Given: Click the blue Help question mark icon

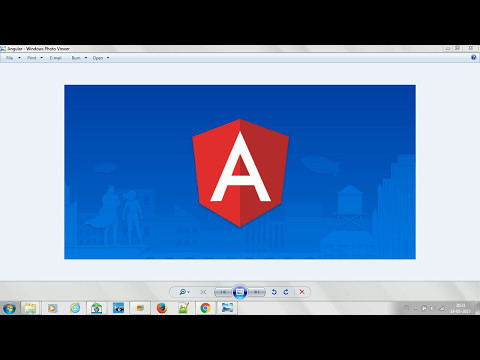Looking at the screenshot, I should [x=474, y=58].
